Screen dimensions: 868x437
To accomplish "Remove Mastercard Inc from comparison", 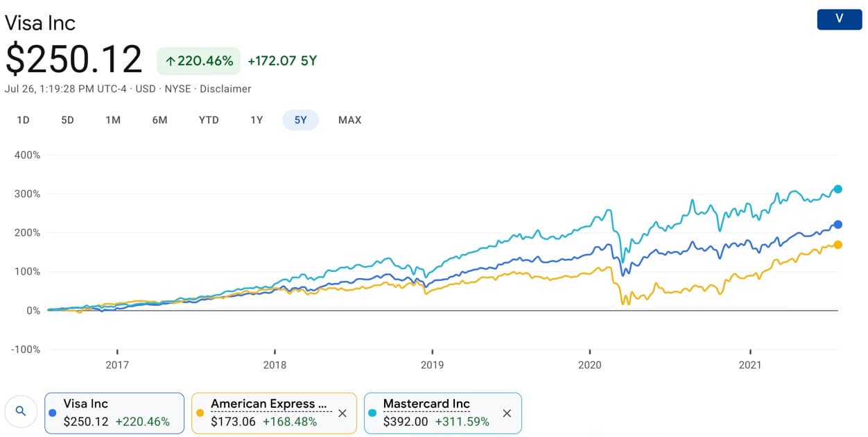I will (507, 413).
